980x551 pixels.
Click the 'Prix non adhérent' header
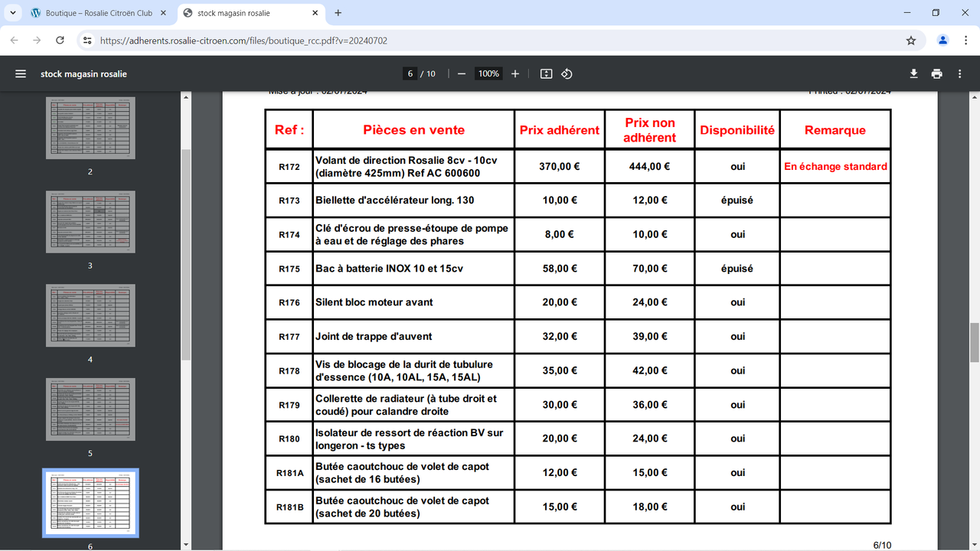[x=650, y=130]
